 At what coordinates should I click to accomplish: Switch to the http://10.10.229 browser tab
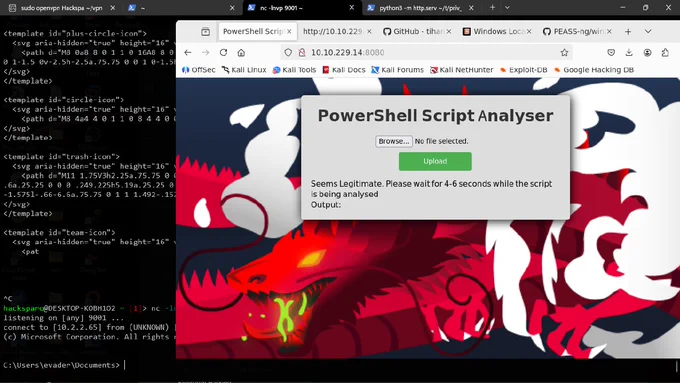pyautogui.click(x=337, y=31)
